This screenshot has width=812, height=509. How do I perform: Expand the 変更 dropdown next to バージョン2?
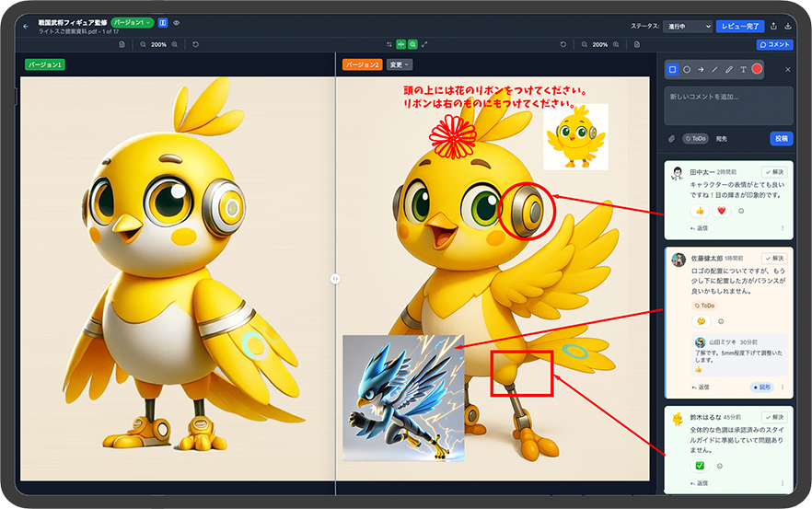click(x=400, y=65)
